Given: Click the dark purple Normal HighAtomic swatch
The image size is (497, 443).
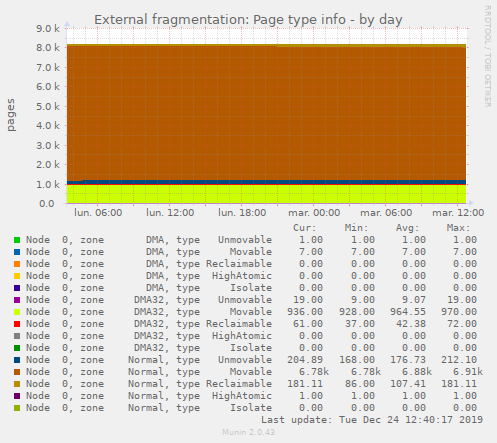Looking at the screenshot, I should coord(17,396).
